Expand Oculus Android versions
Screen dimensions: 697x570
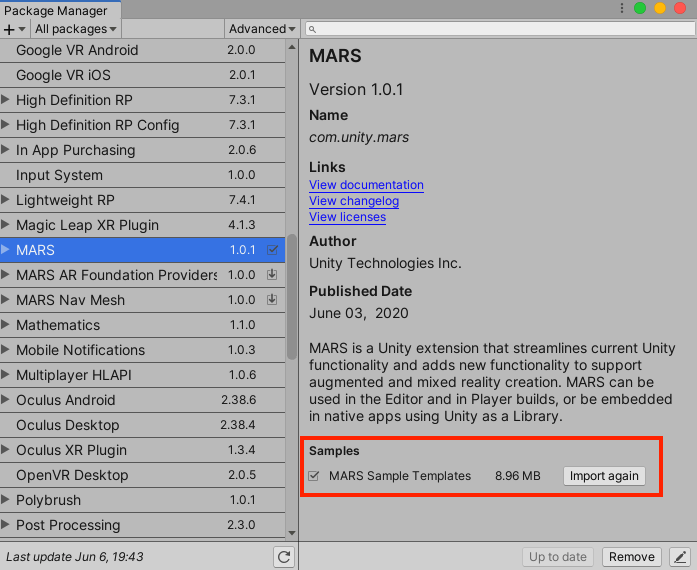pos(5,399)
